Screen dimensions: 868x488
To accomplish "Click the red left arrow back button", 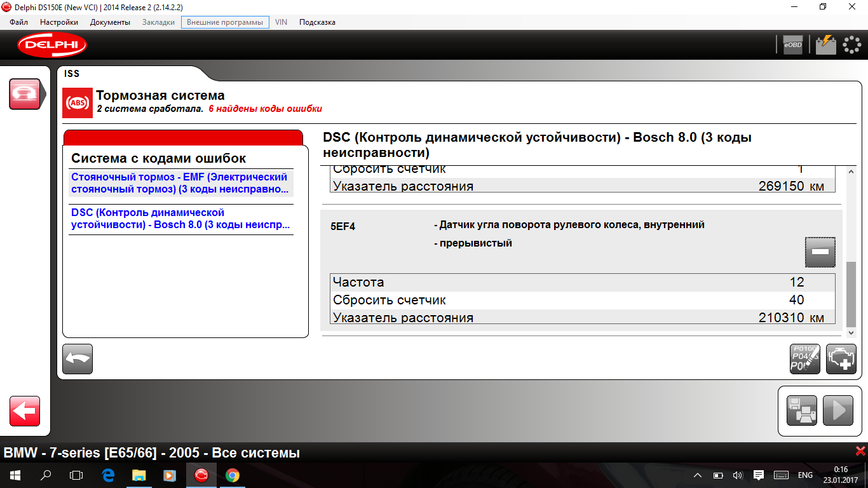I will (25, 411).
